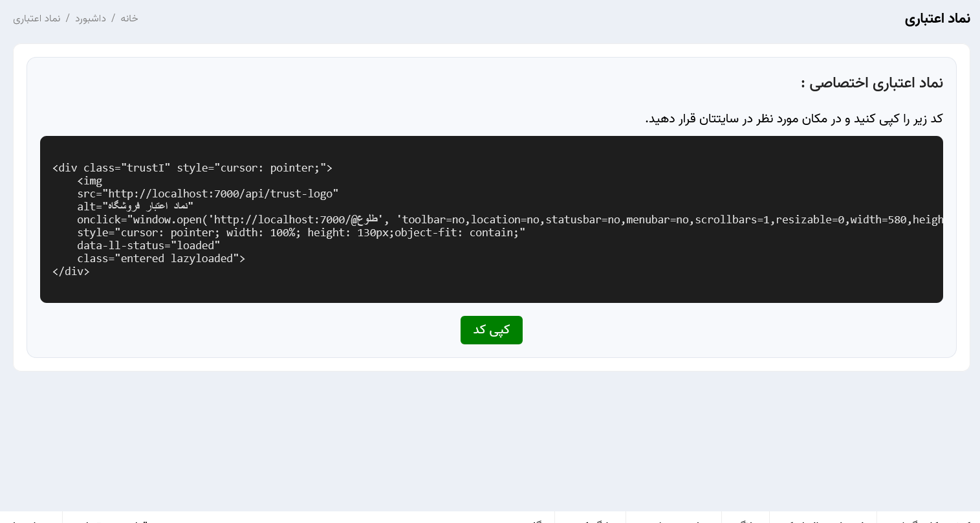The height and width of the screenshot is (523, 980).
Task: Click the opening div class="trustI" code line
Action: coord(192,168)
